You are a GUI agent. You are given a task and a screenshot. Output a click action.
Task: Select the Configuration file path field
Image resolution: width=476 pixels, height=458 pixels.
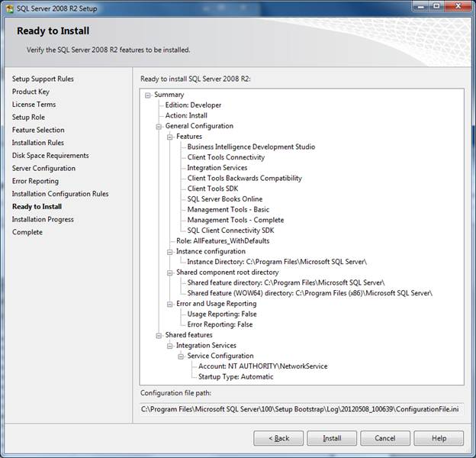tap(302, 409)
